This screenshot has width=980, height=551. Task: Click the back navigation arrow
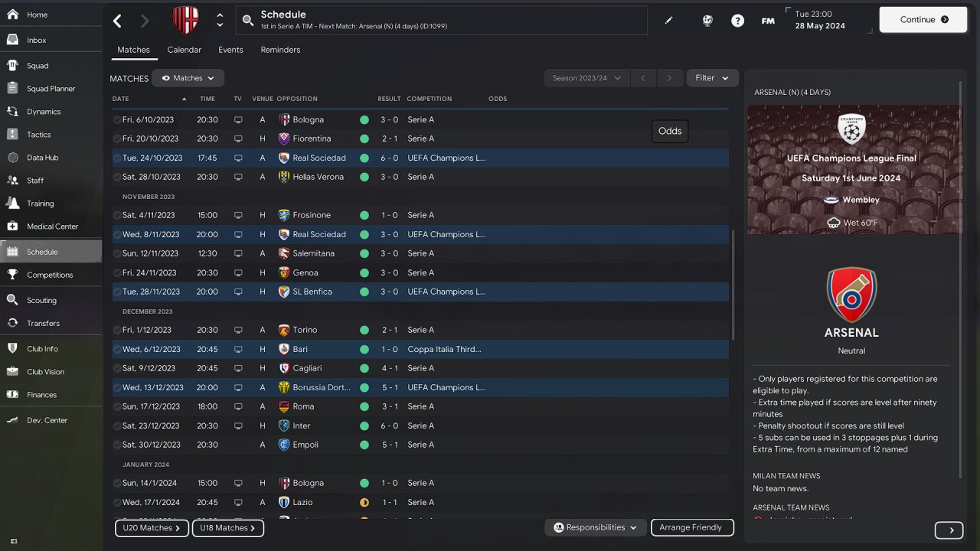click(x=117, y=21)
